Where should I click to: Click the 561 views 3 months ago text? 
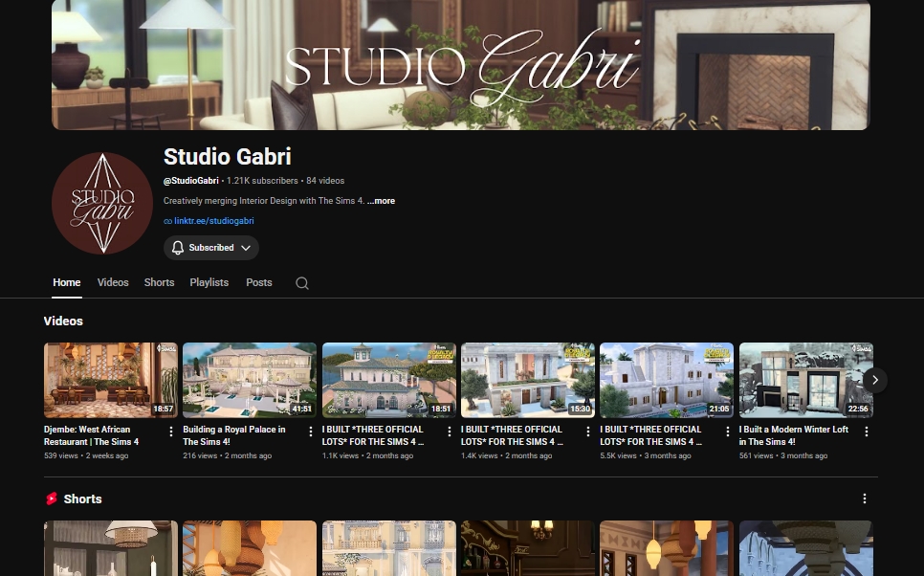coord(783,455)
